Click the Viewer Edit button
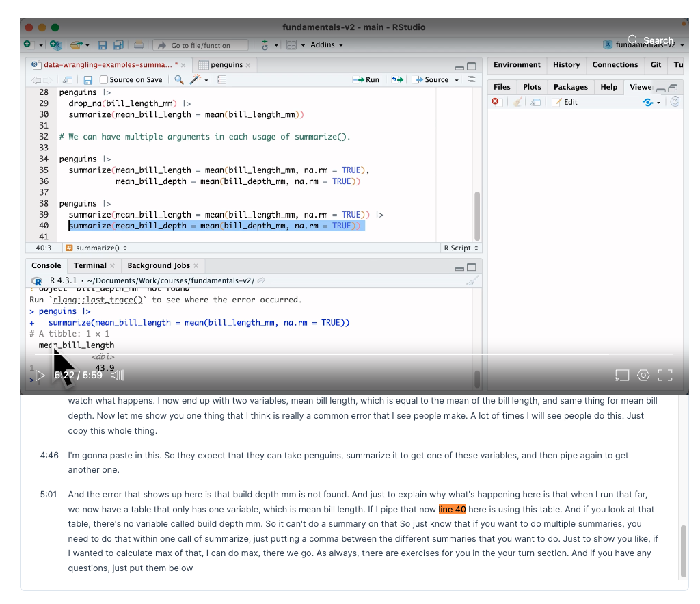The image size is (700, 604). coord(565,102)
